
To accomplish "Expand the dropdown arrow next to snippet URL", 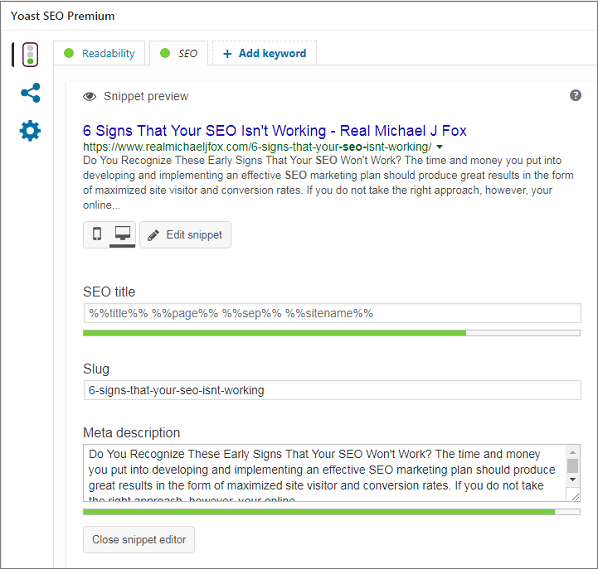I will [440, 147].
